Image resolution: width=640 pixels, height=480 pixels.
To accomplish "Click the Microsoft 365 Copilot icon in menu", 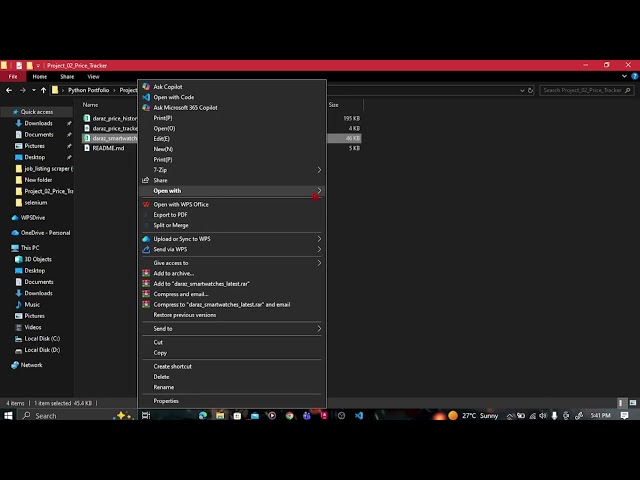I will click(146, 107).
